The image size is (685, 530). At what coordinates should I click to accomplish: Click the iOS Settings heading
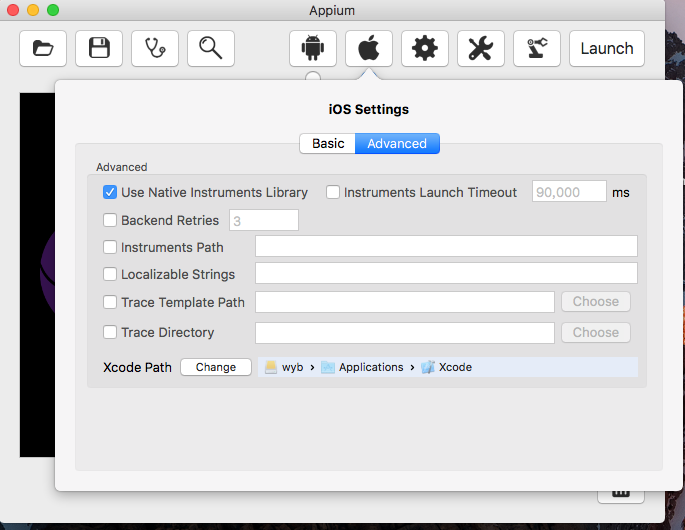369,109
